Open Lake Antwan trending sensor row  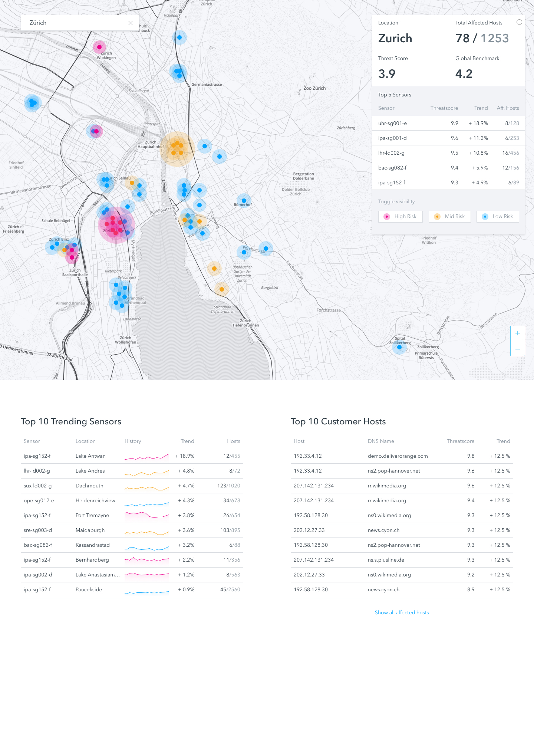pos(132,456)
